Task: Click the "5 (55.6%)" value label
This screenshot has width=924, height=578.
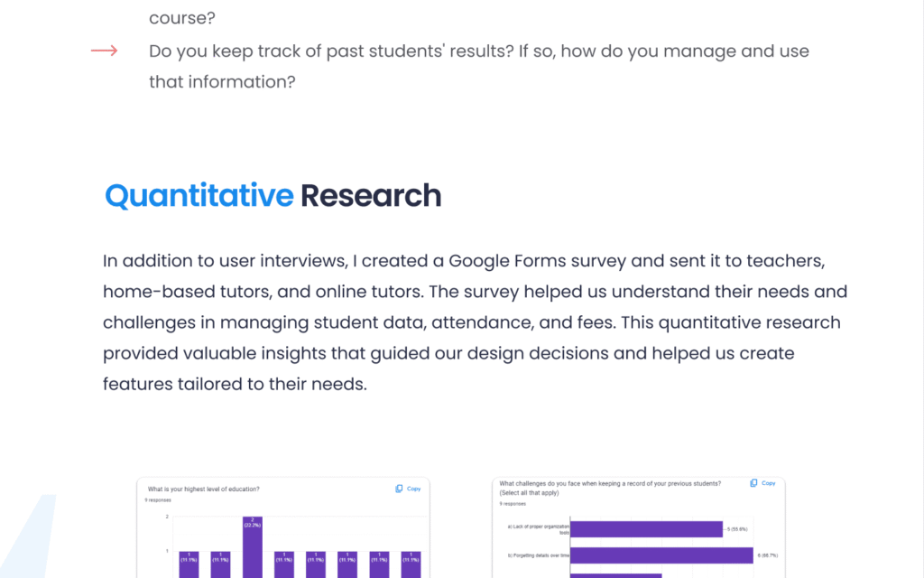Action: [737, 528]
